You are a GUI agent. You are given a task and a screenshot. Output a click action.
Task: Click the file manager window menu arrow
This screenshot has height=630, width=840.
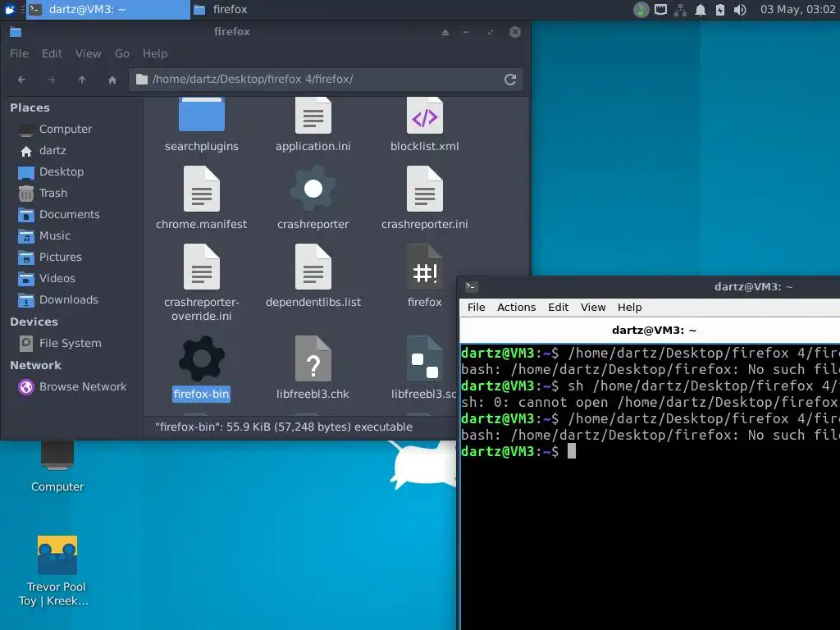(x=445, y=32)
